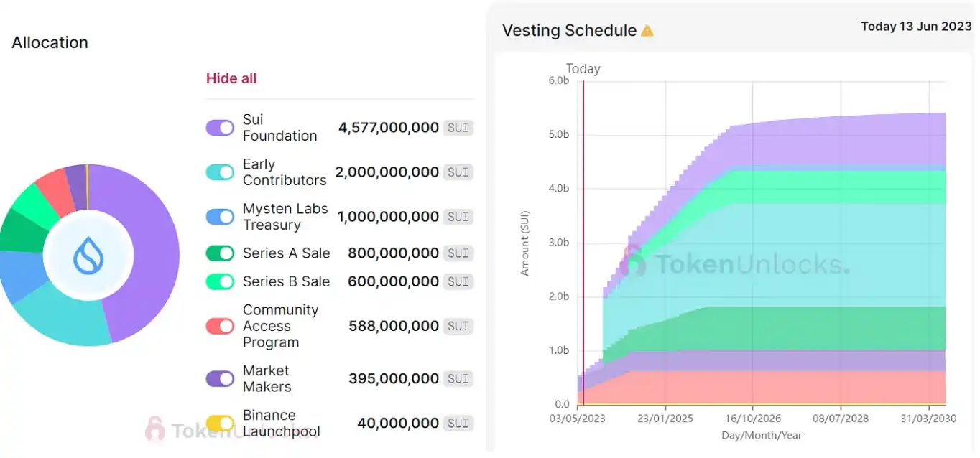Viewport: 980px width, 458px height.
Task: Toggle the Binance Launchpool switch
Action: coord(220,423)
